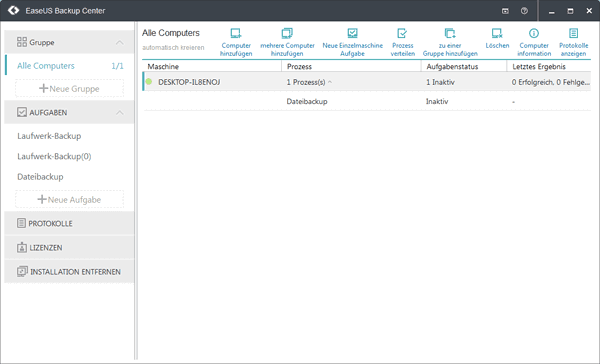Click the EaseUS logo in title bar

(x=13, y=10)
